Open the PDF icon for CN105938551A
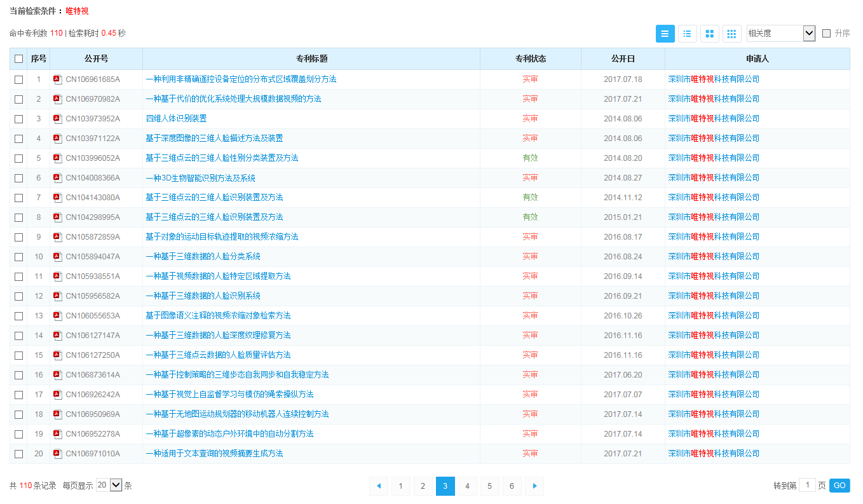Viewport: 863px width, 504px height. pyautogui.click(x=58, y=276)
